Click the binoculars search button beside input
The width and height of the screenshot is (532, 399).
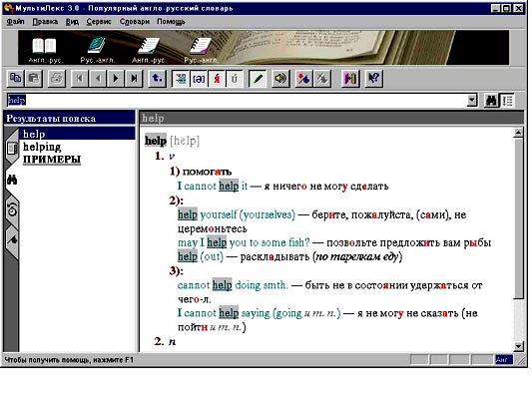pos(491,101)
